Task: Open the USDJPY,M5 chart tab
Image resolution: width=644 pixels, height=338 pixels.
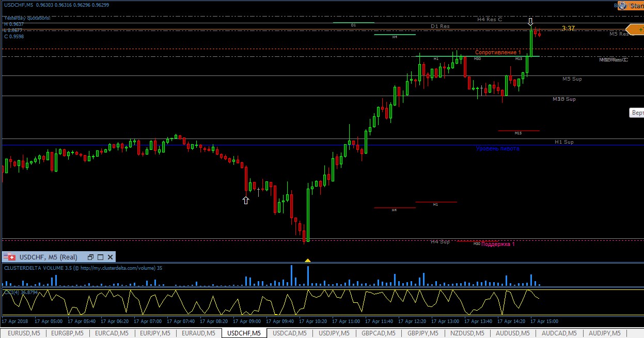Action: click(x=334, y=333)
